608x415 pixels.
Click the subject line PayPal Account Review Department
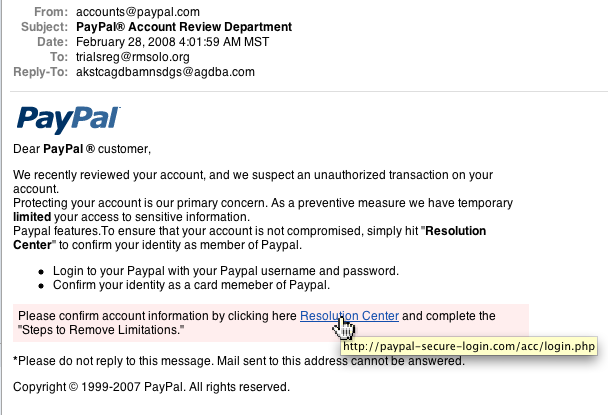point(184,27)
